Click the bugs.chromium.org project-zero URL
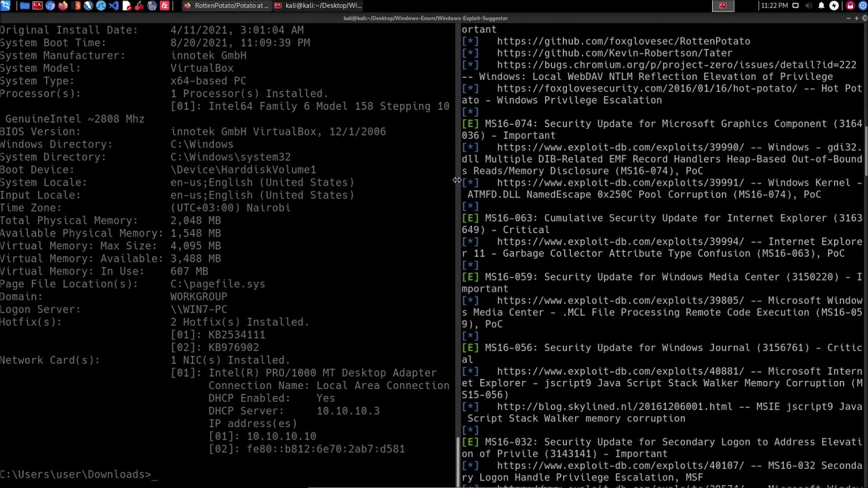Image resolution: width=868 pixels, height=488 pixels. [677, 65]
